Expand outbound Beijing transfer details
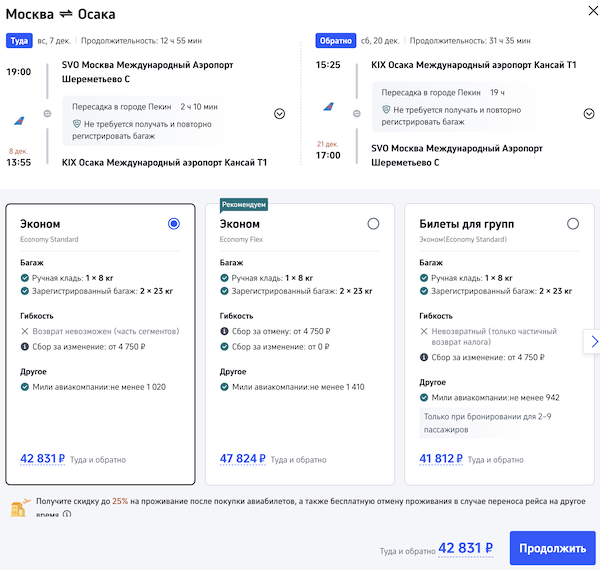The height and width of the screenshot is (570, 600). [279, 114]
